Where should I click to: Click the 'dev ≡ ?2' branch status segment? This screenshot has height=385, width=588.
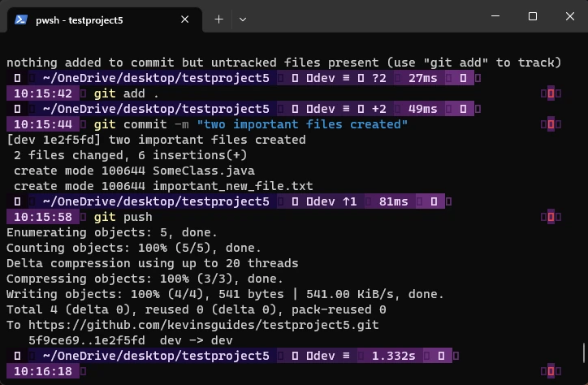335,78
